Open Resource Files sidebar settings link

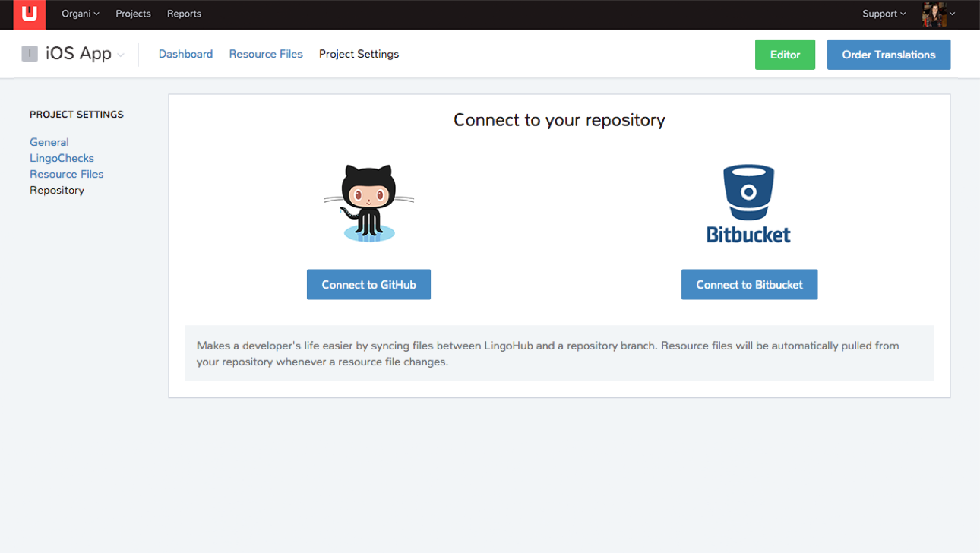pyautogui.click(x=67, y=174)
